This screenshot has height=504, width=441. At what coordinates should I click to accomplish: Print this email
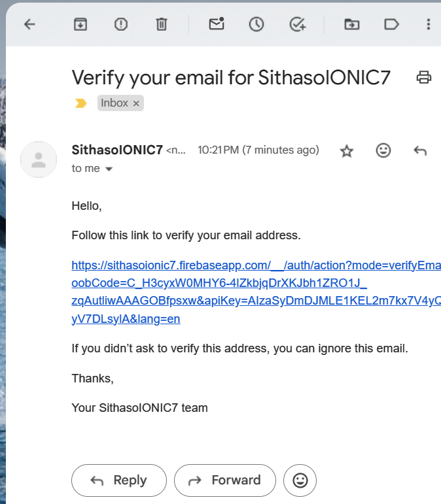[x=424, y=77]
